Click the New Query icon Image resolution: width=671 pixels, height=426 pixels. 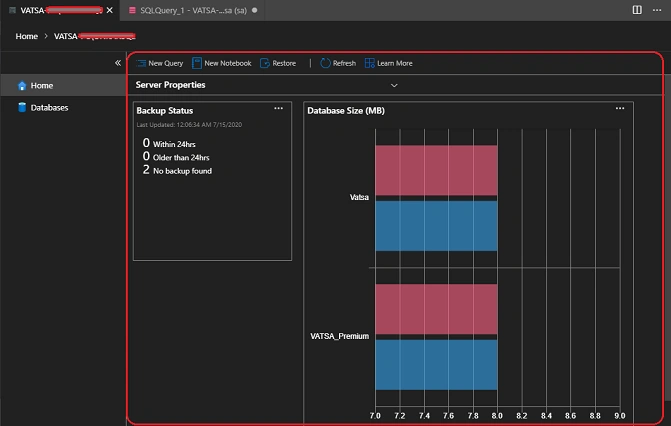[x=141, y=63]
